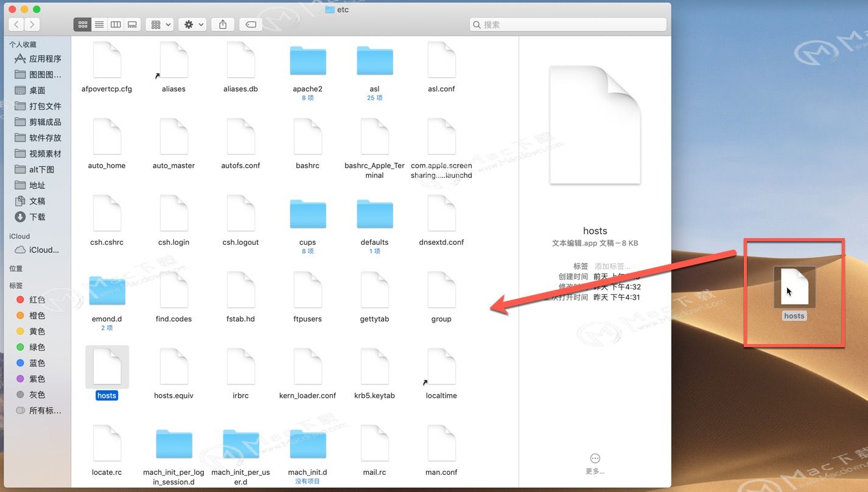Viewport: 868px width, 492px height.
Task: Select the afpovertcp.cfg file icon
Action: (x=107, y=60)
